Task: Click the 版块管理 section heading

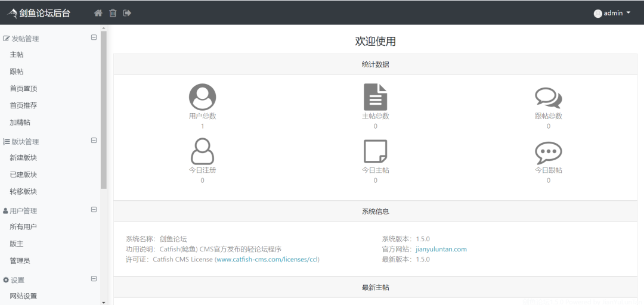Action: pyautogui.click(x=25, y=142)
